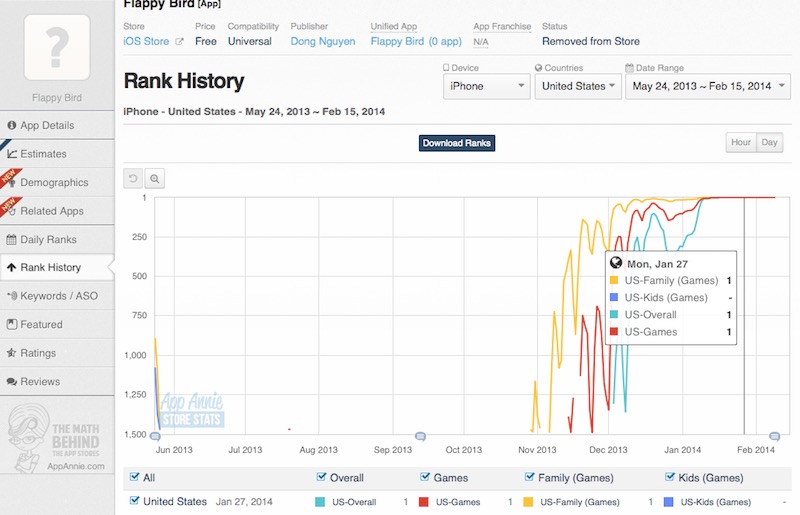Click the US-Overall teal legend swatch
800x515 pixels.
[320, 502]
